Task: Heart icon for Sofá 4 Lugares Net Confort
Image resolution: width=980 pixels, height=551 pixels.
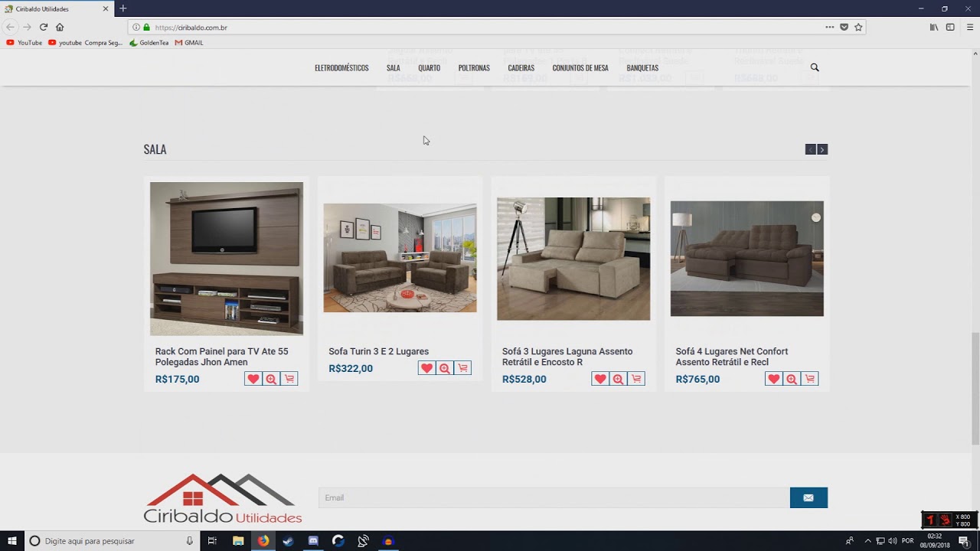Action: 773,379
